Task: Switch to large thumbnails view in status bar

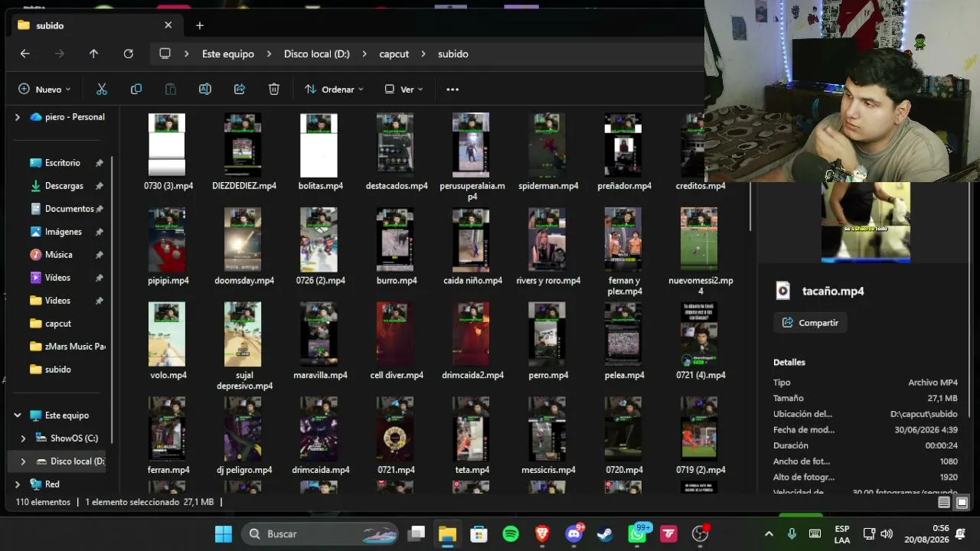Action: click(962, 503)
